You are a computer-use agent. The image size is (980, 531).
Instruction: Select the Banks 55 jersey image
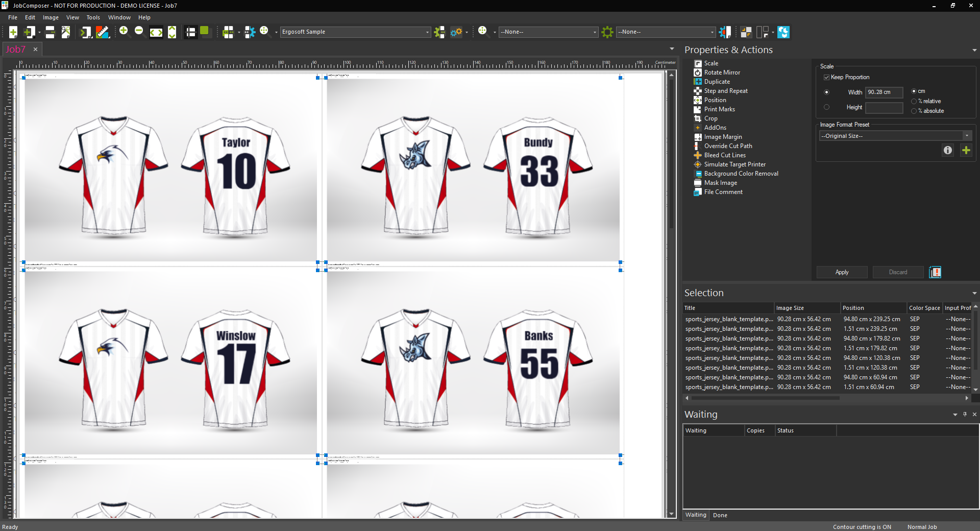tap(473, 363)
